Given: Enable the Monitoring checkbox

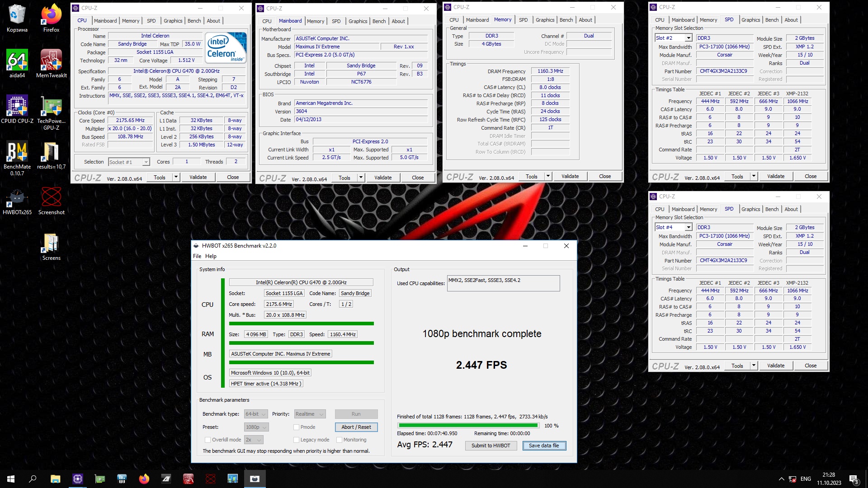Looking at the screenshot, I should click(339, 440).
